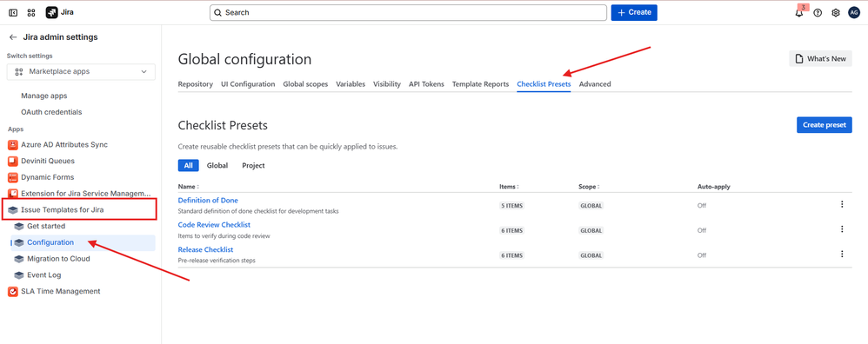Click the GLOBAL scope badge for Release Checklist
Viewport: 868px width, 344px height.
pos(591,255)
